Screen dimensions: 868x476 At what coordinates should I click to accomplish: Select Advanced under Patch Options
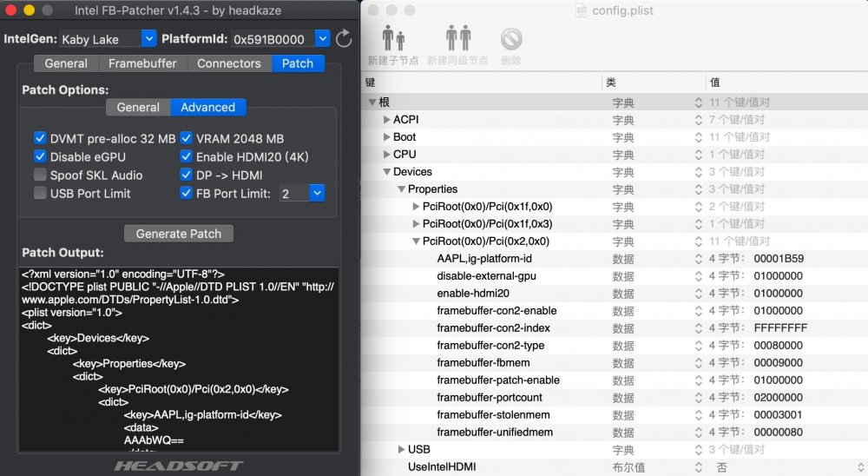[208, 107]
